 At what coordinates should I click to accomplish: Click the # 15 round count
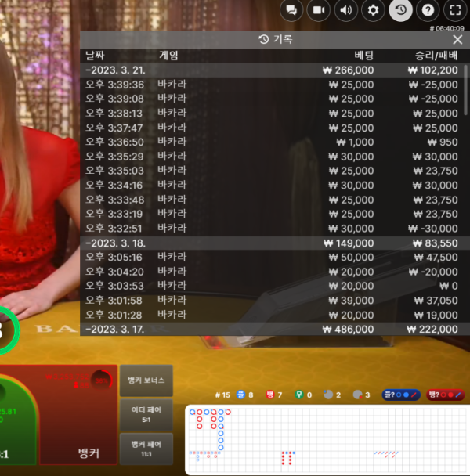pyautogui.click(x=222, y=395)
